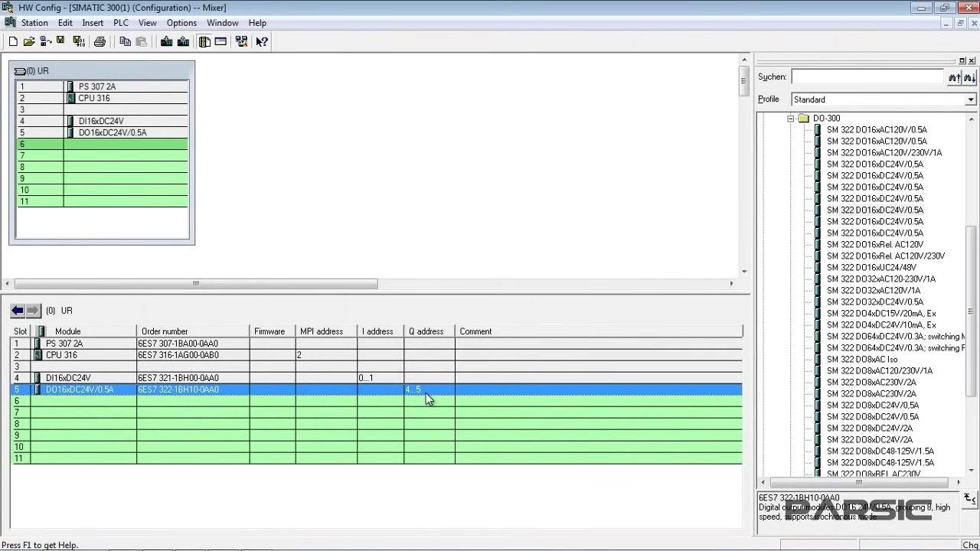Viewport: 980px width, 551px height.
Task: Open the Insert menu
Action: point(93,23)
